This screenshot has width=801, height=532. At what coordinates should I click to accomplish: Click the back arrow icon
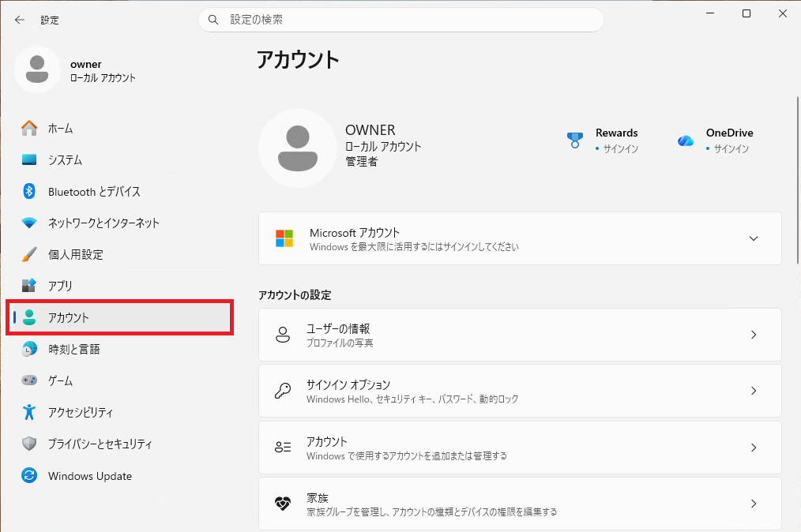[20, 20]
